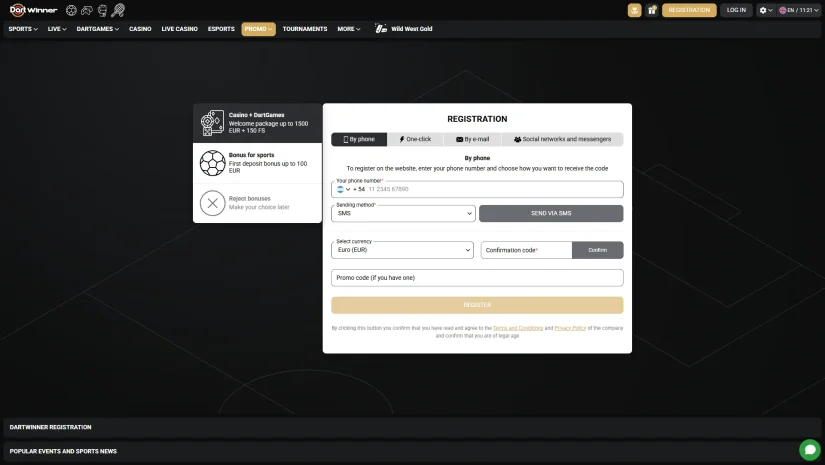
Task: Click the tennis racket icon in header
Action: 118,10
